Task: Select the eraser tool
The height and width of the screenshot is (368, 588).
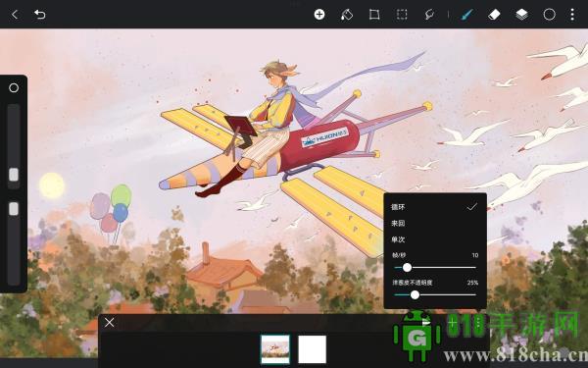Action: pyautogui.click(x=494, y=15)
